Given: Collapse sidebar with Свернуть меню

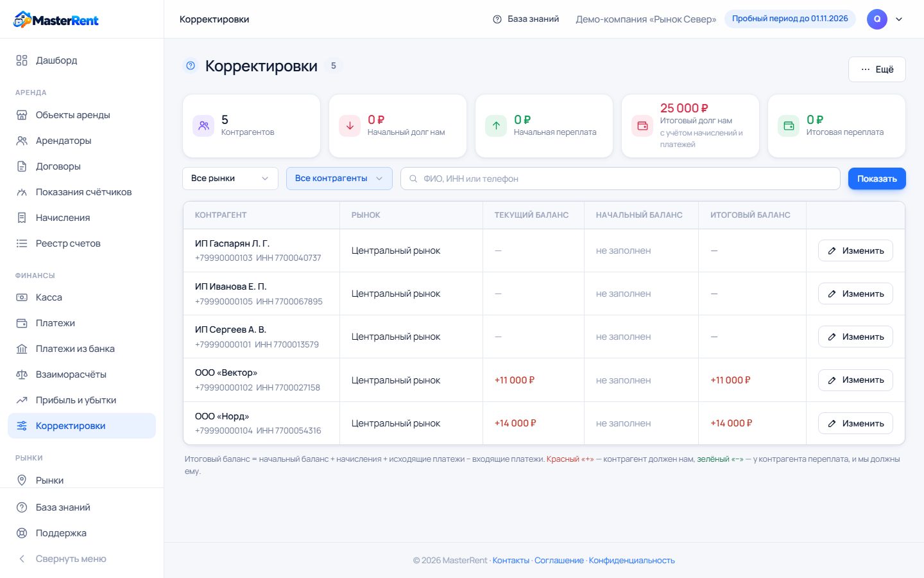Looking at the screenshot, I should pyautogui.click(x=81, y=559).
